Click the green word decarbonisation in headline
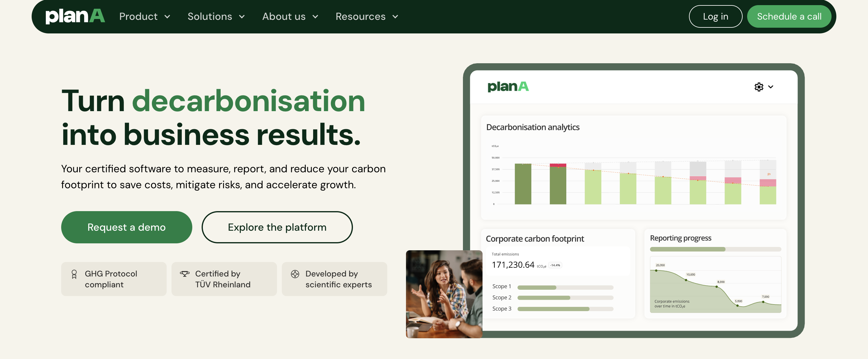This screenshot has height=359, width=868. (248, 101)
